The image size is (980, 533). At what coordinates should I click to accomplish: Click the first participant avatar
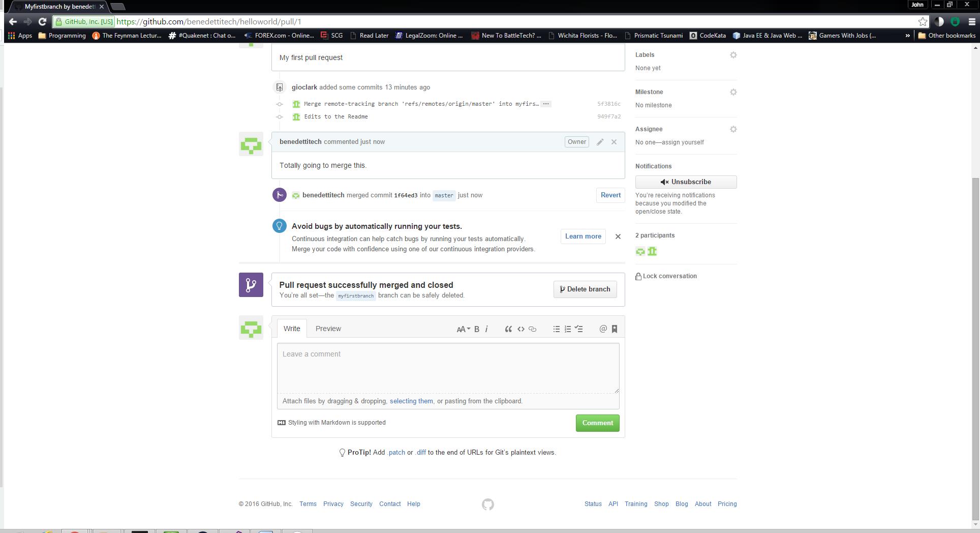pyautogui.click(x=640, y=251)
